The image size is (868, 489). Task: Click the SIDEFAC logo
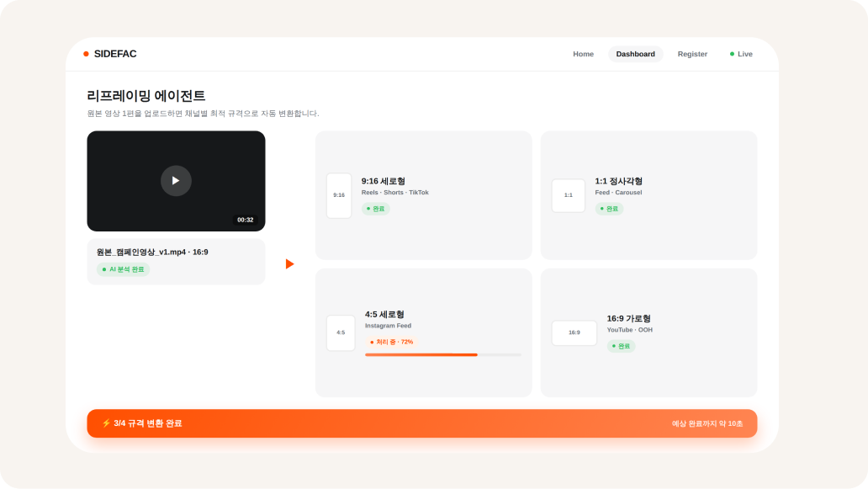tap(109, 54)
